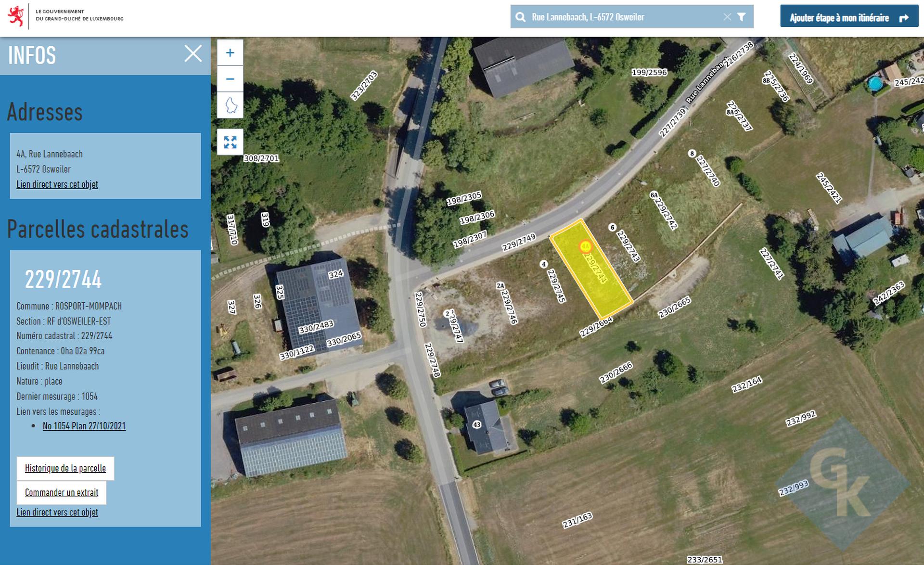The width and height of the screenshot is (924, 565).
Task: Open parcel Lien direct vers cet objet
Action: tap(57, 513)
